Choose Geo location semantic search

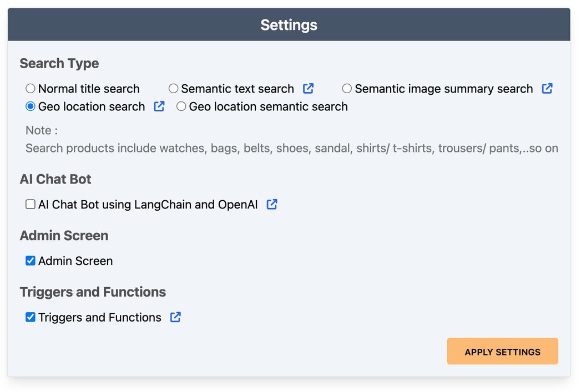coord(181,106)
